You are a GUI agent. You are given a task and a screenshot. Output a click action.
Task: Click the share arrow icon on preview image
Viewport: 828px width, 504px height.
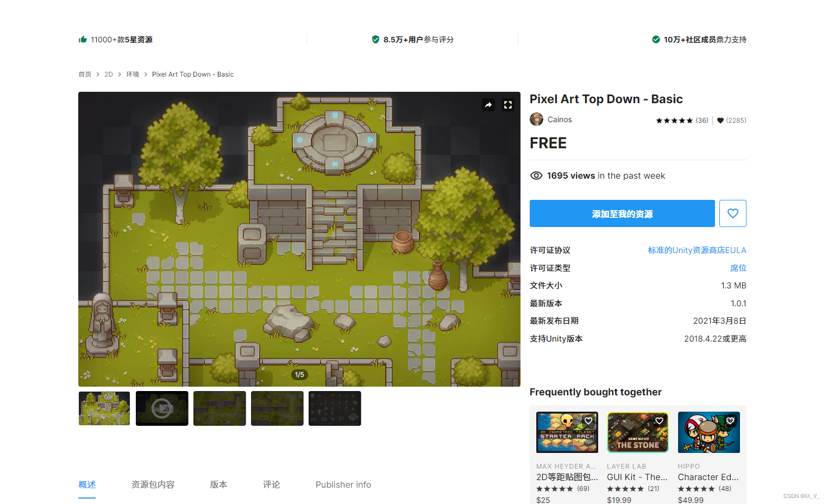pyautogui.click(x=488, y=105)
